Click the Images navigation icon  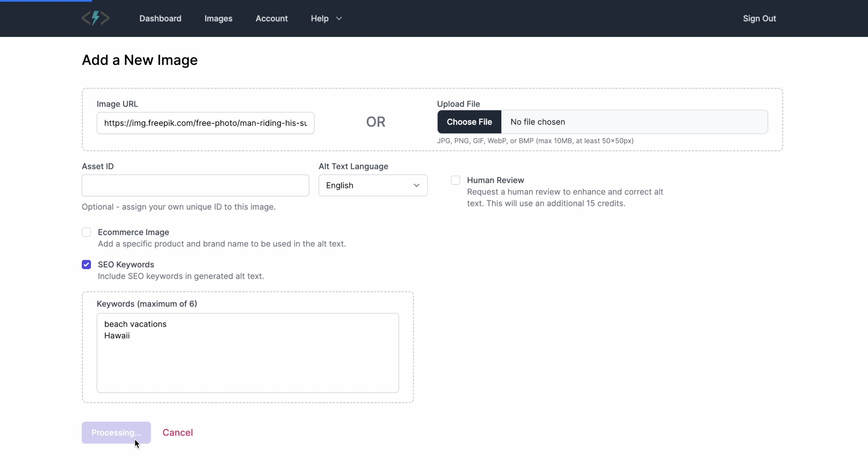(x=218, y=18)
